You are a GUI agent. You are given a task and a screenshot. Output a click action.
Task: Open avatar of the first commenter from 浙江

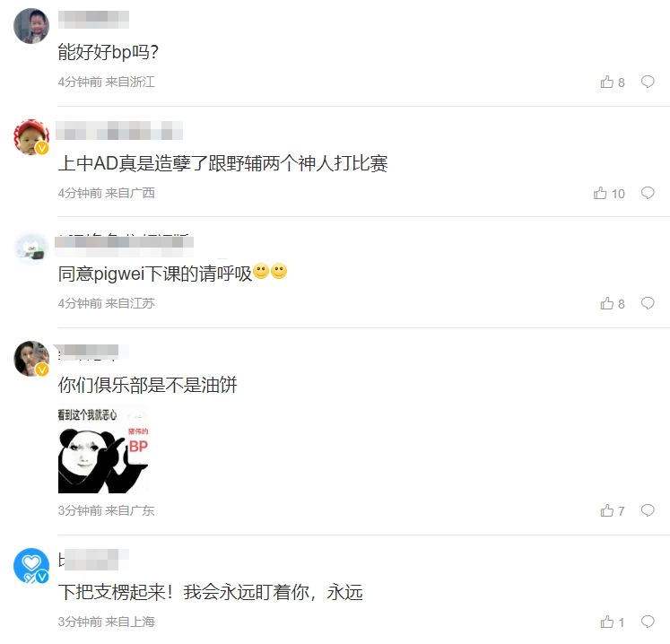(x=31, y=26)
